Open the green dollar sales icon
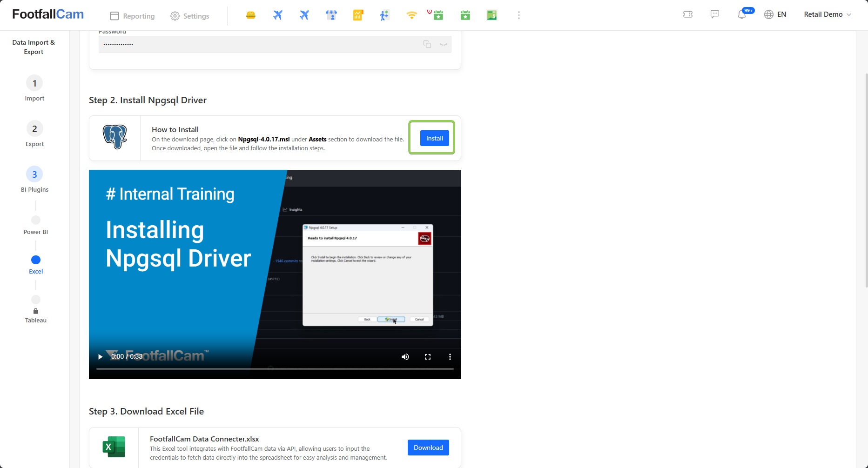Screen dimensions: 868x468 click(x=492, y=15)
